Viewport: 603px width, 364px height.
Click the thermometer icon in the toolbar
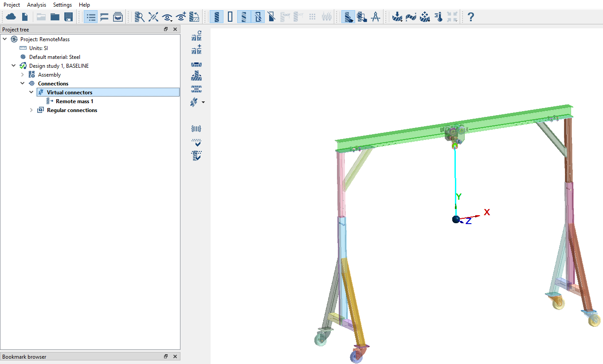(439, 17)
